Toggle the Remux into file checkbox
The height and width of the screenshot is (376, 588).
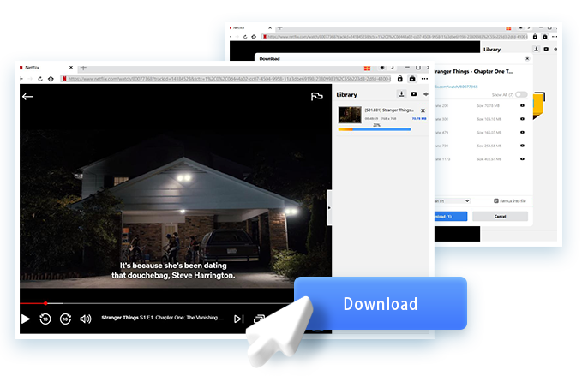coord(496,201)
